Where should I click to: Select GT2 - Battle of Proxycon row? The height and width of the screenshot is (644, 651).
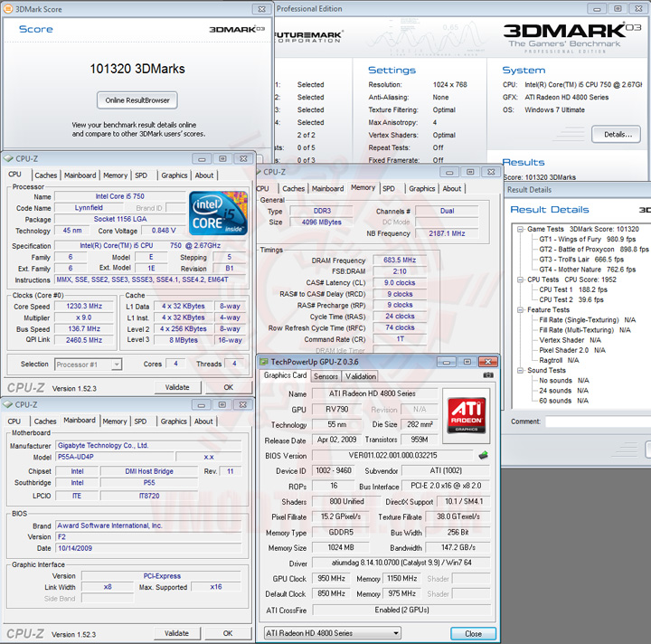click(x=594, y=250)
